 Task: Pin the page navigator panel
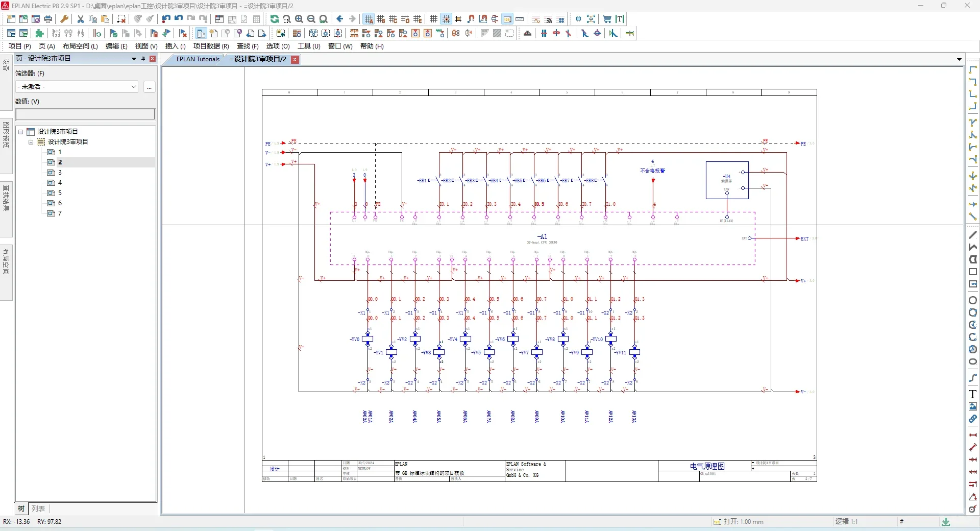click(x=143, y=59)
